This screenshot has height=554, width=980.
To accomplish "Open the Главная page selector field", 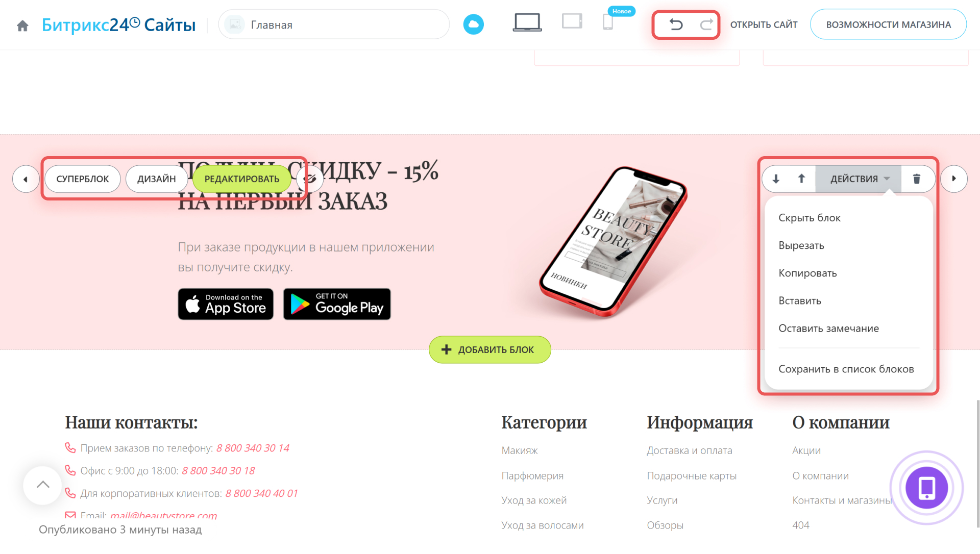I will pos(334,24).
